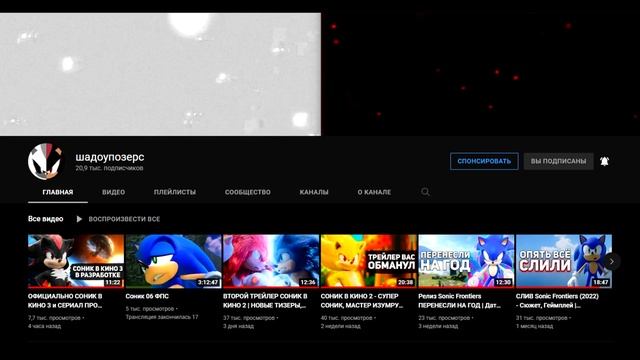Open the Соник 06 ФПС video thumbnail
The image size is (640, 360).
tap(173, 261)
